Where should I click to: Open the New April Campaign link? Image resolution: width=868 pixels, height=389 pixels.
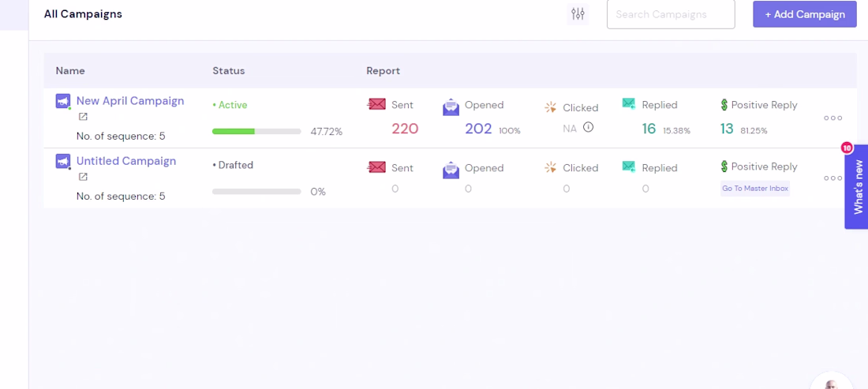(130, 101)
